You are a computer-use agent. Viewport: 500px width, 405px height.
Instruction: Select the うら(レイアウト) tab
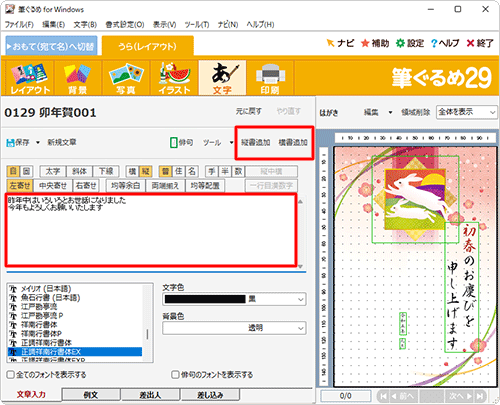click(148, 46)
